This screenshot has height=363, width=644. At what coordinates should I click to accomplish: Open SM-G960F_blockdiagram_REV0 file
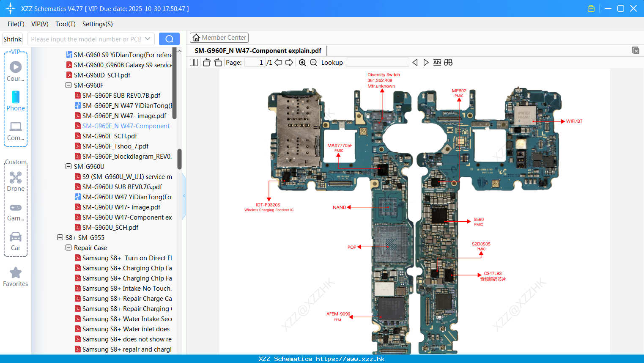tap(127, 156)
